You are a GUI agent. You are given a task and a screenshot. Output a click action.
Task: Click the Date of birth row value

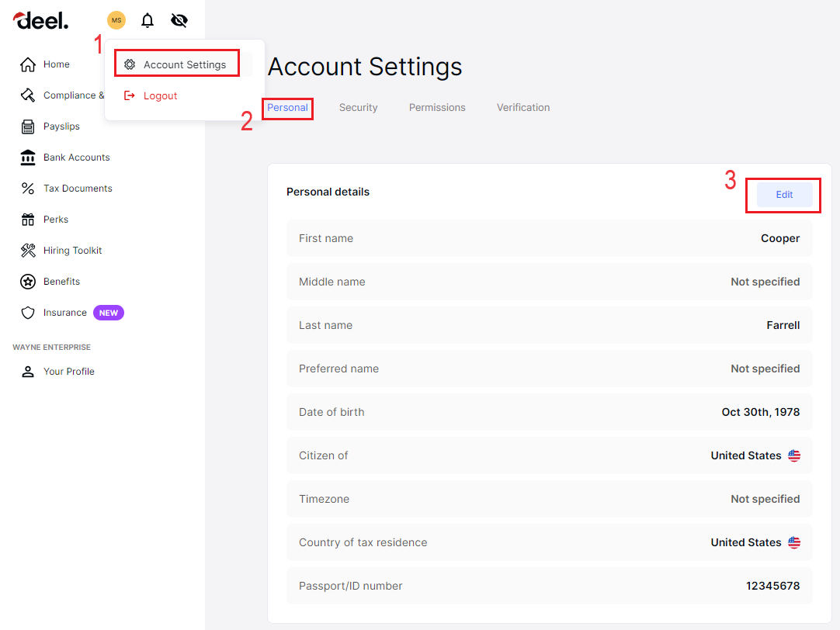click(x=760, y=412)
